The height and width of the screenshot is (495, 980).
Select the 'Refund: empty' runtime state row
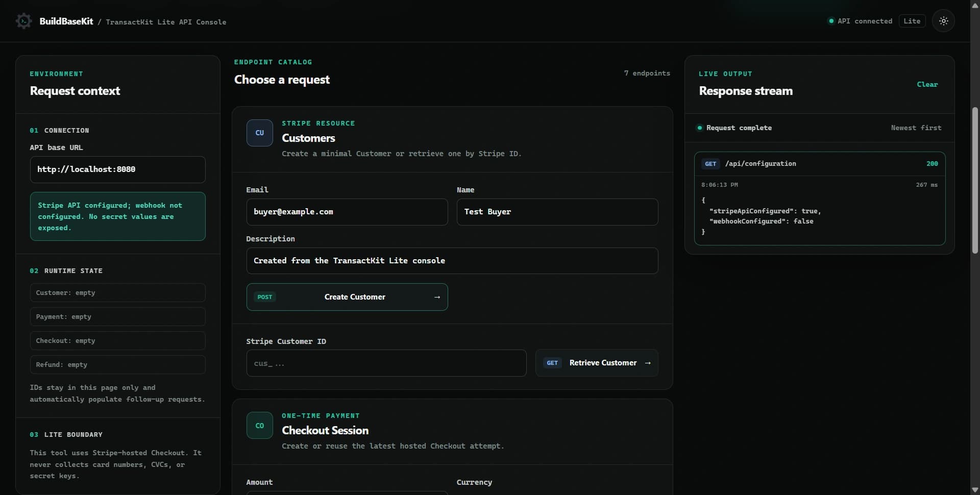(x=118, y=365)
